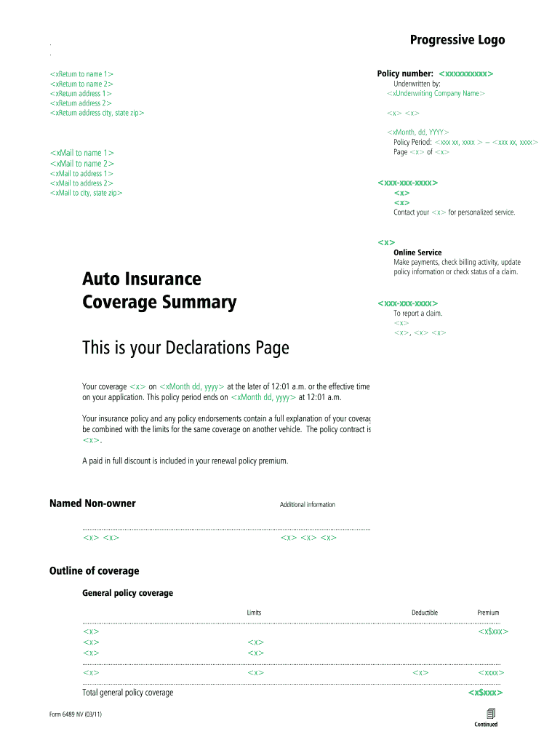Click the Outline of coverage heading
The image size is (560, 745).
[94, 570]
